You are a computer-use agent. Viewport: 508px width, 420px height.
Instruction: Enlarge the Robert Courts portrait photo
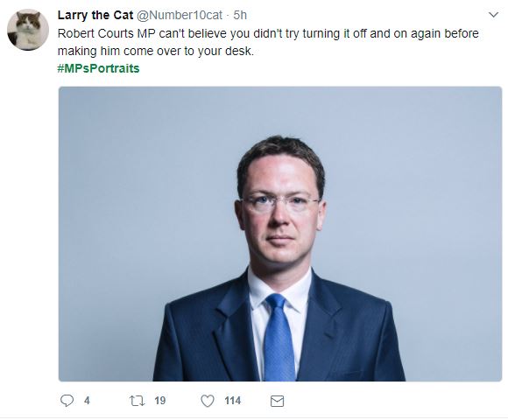click(280, 234)
